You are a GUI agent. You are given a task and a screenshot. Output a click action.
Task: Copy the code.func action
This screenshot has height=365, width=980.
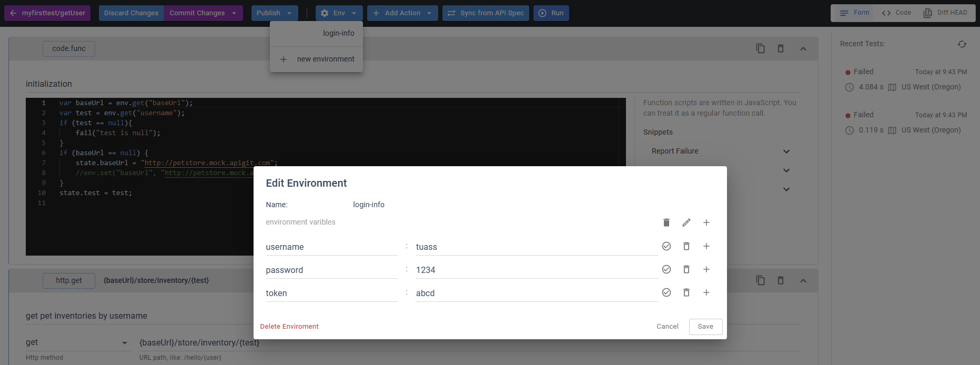760,48
